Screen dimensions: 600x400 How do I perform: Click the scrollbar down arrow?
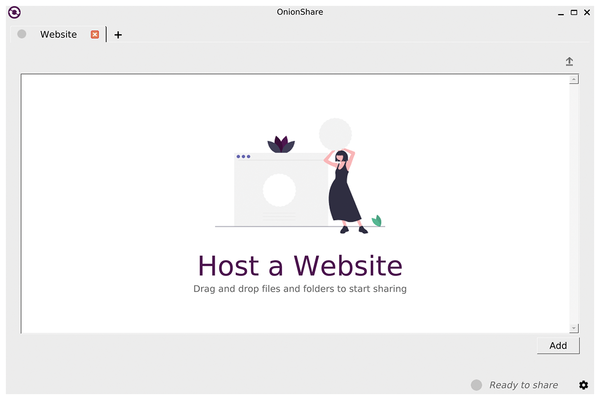tap(574, 328)
